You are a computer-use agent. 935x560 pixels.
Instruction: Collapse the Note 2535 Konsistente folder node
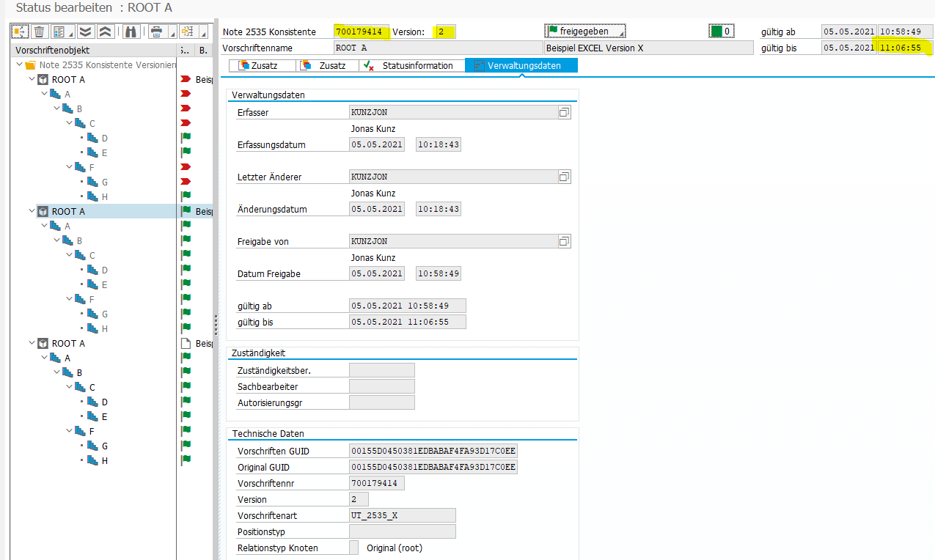click(x=20, y=65)
